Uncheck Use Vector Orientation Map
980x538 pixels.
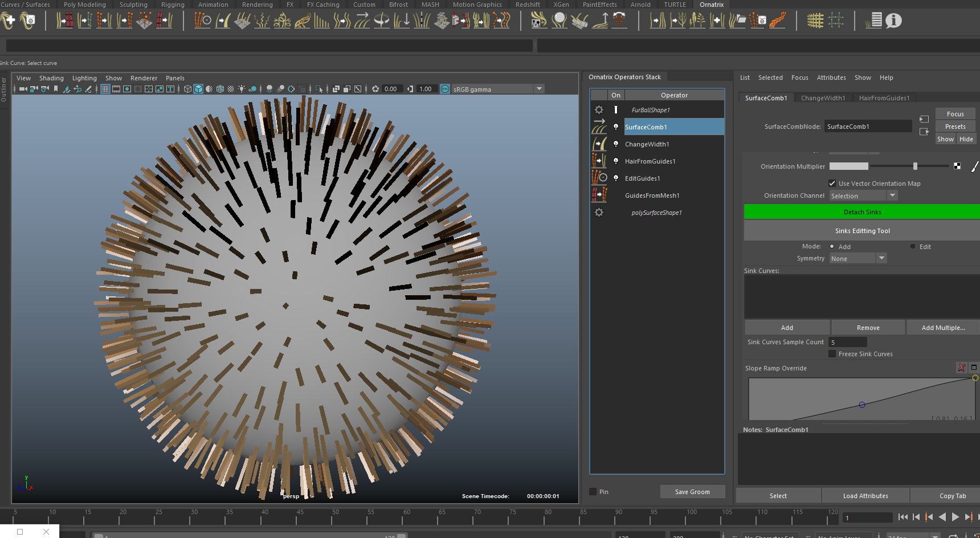pos(832,184)
